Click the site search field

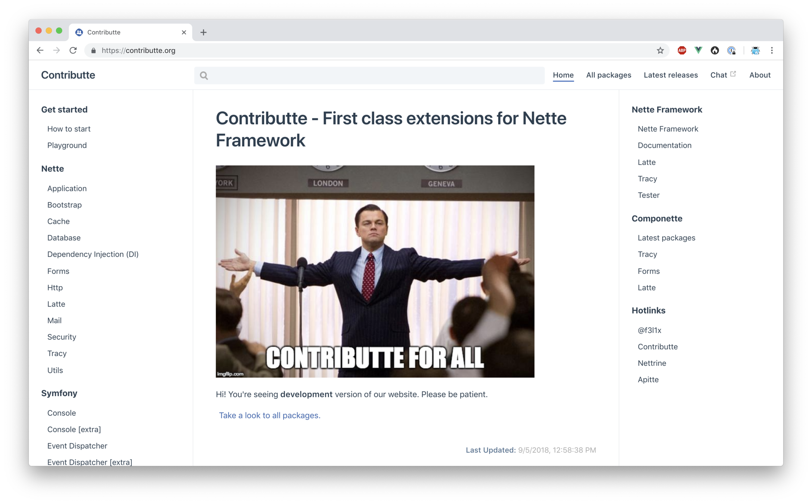[369, 75]
